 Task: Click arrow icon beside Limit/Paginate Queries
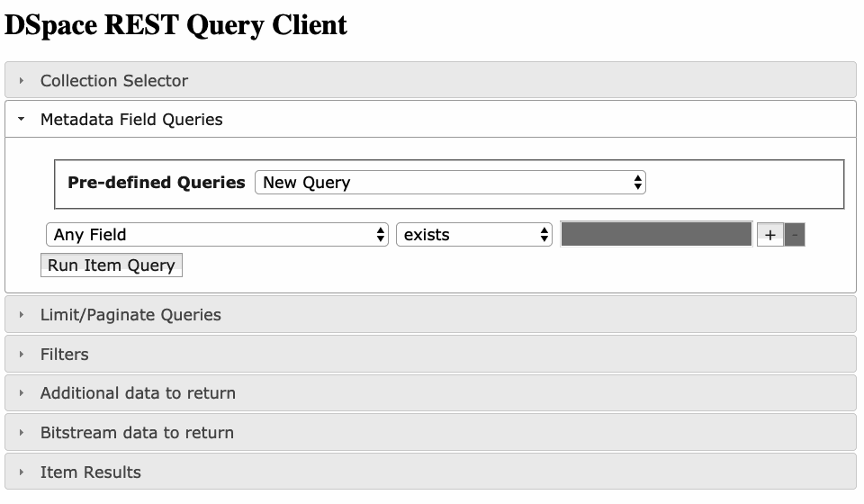21,314
